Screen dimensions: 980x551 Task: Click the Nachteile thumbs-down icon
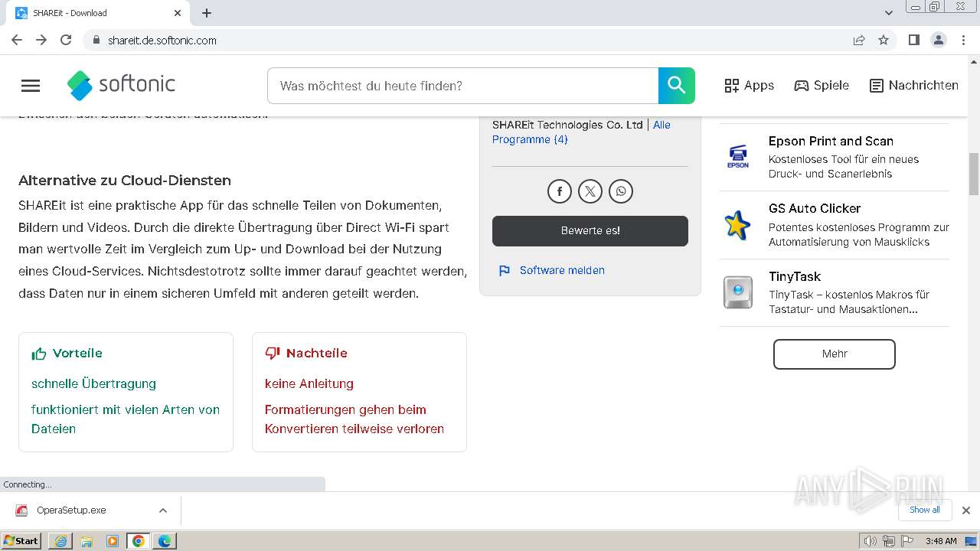click(273, 354)
